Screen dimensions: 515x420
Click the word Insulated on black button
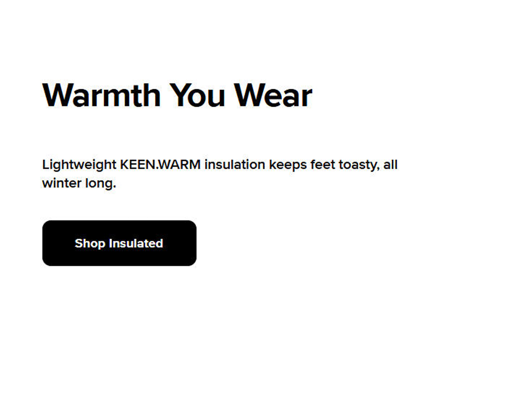click(x=136, y=243)
